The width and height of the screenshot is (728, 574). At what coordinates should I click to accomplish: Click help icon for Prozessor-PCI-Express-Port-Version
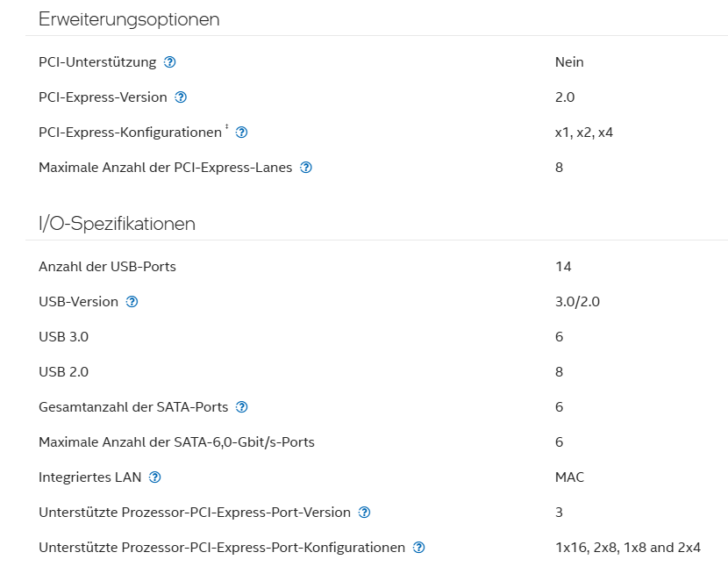pyautogui.click(x=365, y=513)
